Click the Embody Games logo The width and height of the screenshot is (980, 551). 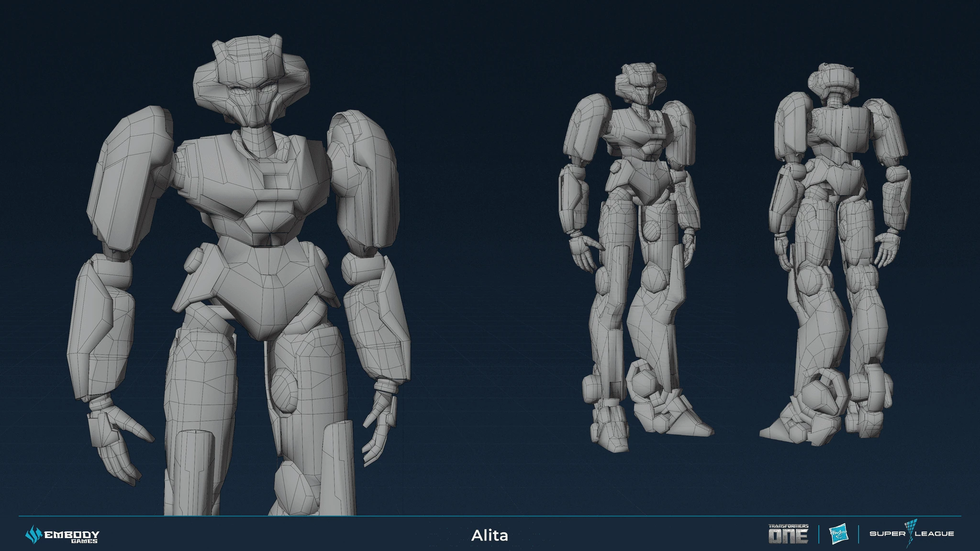[x=62, y=534]
